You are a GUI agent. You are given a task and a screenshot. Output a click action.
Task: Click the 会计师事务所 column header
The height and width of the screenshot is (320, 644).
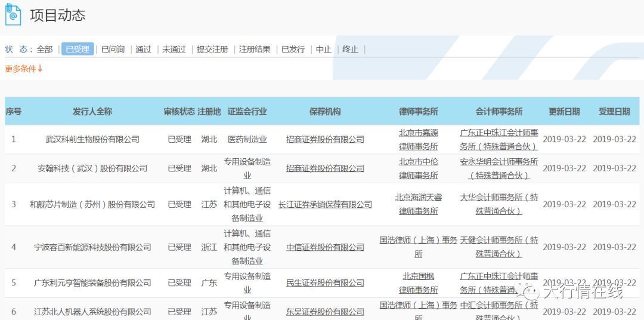[x=499, y=112]
